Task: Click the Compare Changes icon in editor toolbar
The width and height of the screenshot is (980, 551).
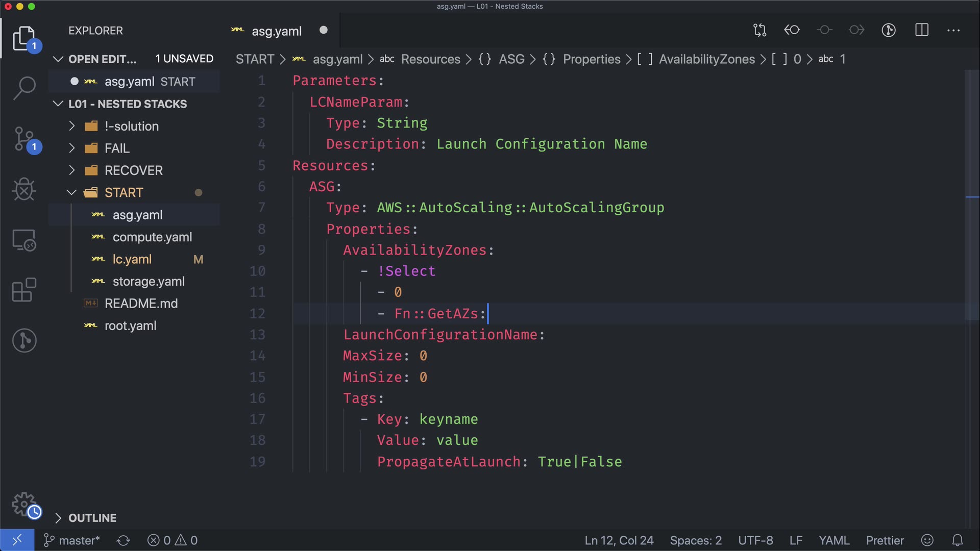Action: click(x=759, y=30)
